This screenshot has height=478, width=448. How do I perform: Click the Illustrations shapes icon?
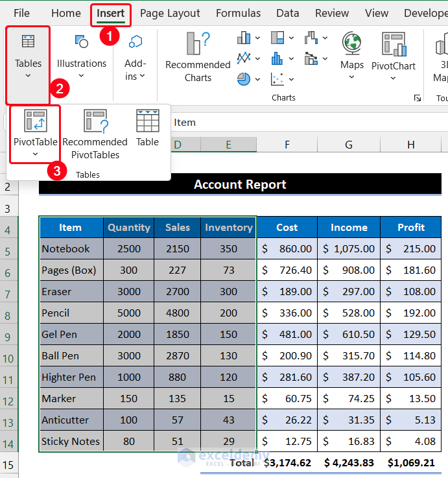point(82,42)
